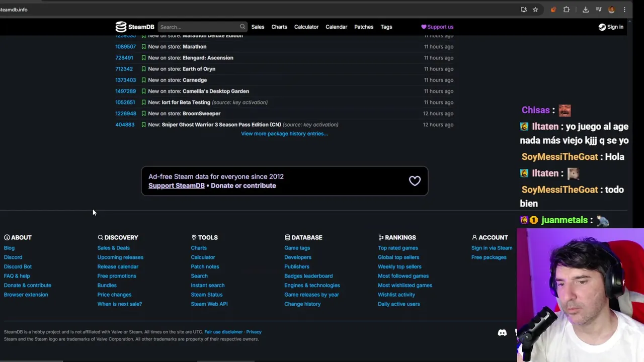Open the Free promotions link
Image resolution: width=644 pixels, height=362 pixels.
click(117, 276)
